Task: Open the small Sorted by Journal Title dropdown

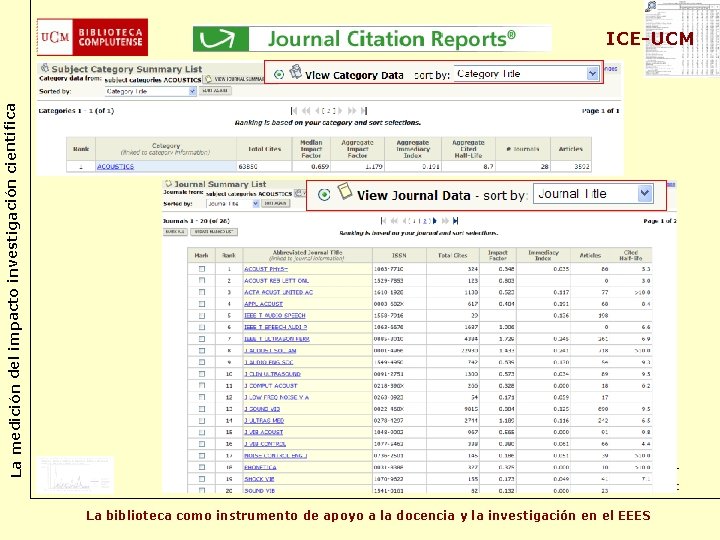Action: click(233, 203)
